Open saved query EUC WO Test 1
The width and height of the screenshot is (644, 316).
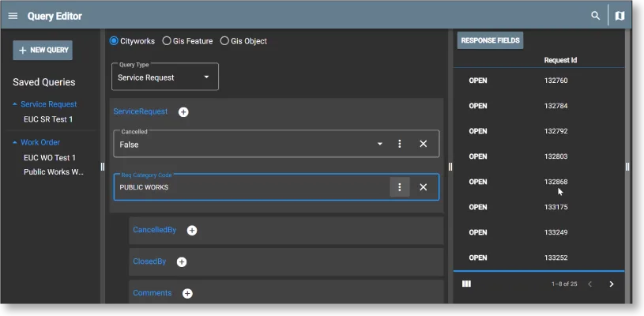tap(50, 157)
